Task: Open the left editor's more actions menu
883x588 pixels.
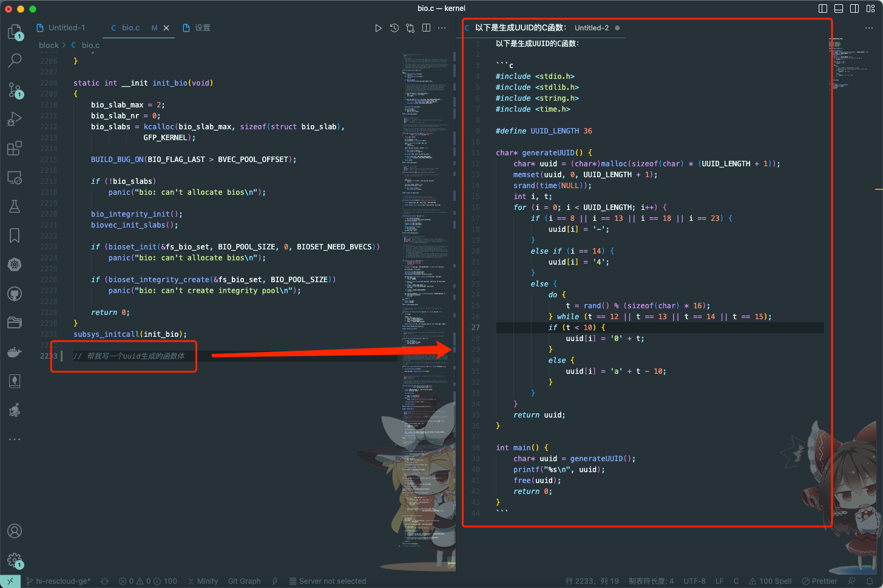Action: pos(442,28)
